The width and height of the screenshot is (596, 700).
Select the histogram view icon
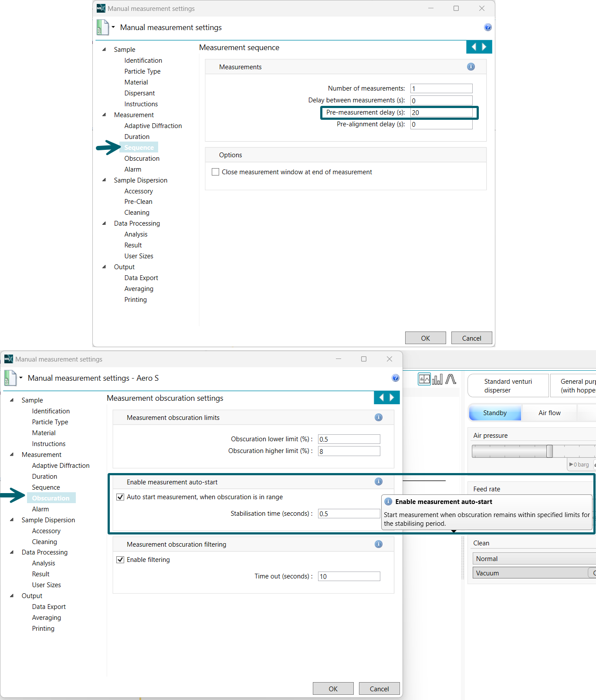click(x=437, y=379)
